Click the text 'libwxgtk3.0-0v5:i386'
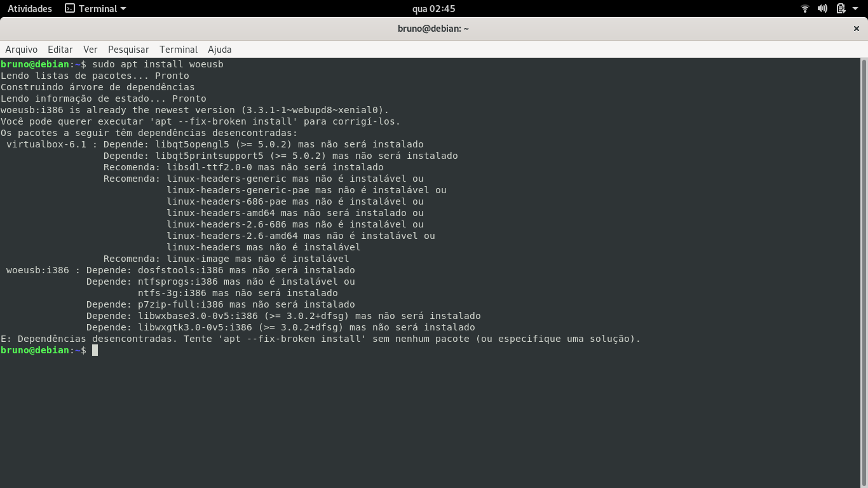The image size is (868, 488). click(x=195, y=327)
